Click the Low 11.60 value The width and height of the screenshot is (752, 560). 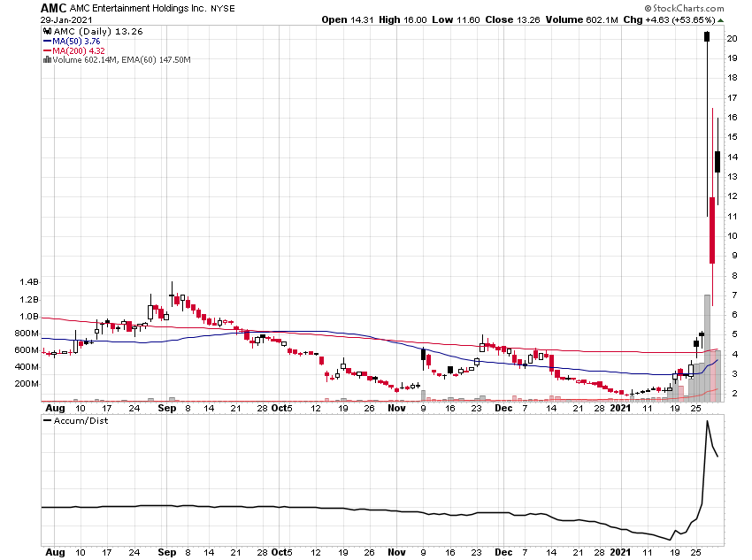coord(456,19)
